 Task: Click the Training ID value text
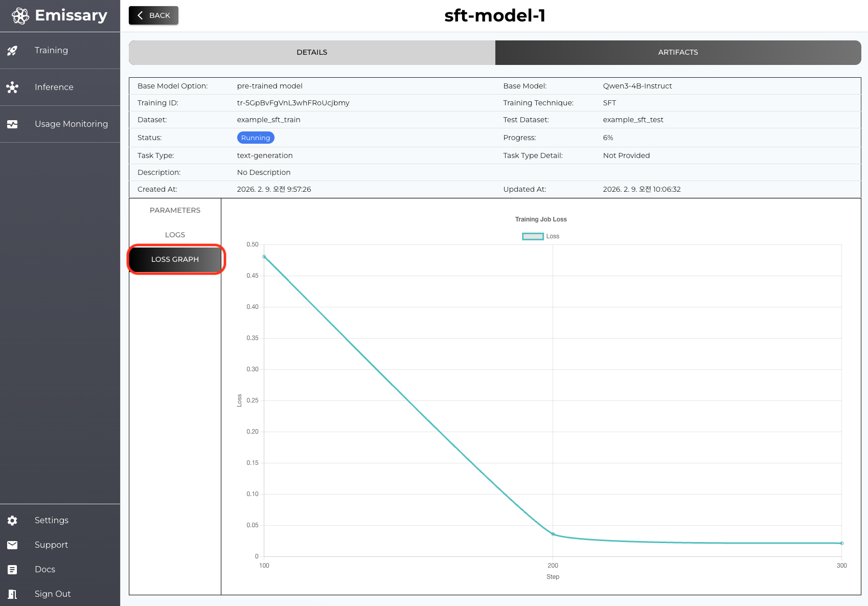pyautogui.click(x=293, y=103)
